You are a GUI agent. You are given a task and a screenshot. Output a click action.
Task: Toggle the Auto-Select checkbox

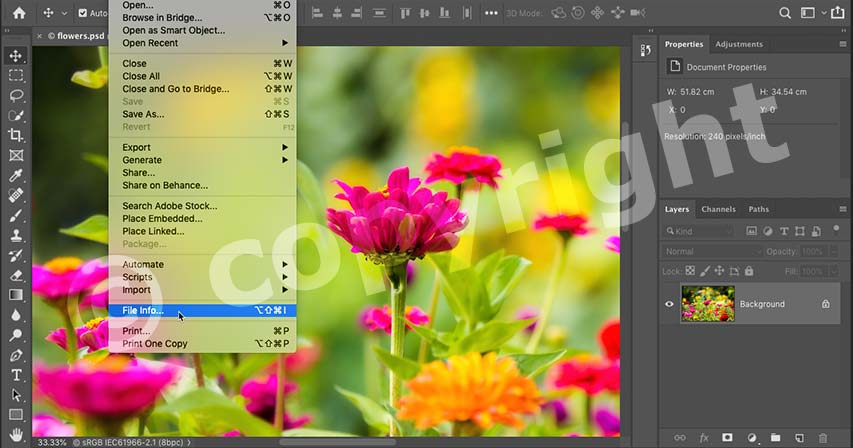82,14
